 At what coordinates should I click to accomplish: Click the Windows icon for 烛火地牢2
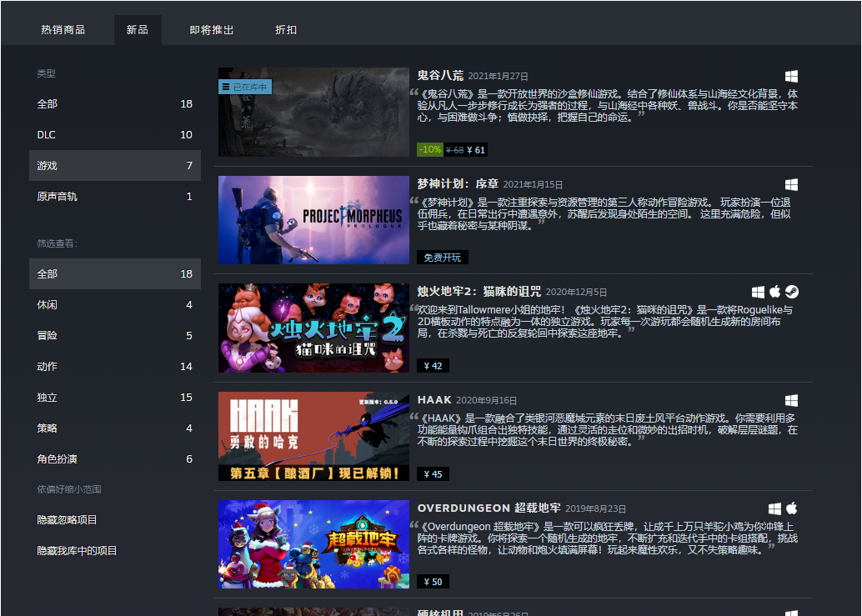[758, 293]
